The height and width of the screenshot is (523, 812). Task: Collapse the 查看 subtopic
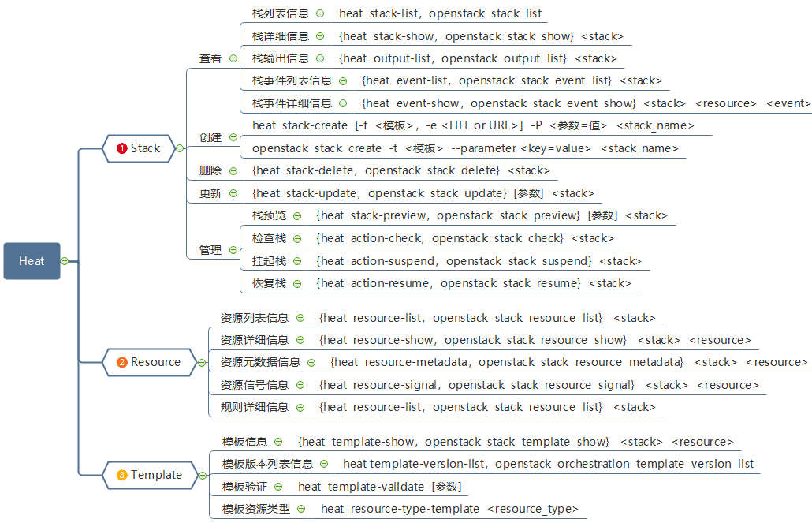tap(233, 58)
